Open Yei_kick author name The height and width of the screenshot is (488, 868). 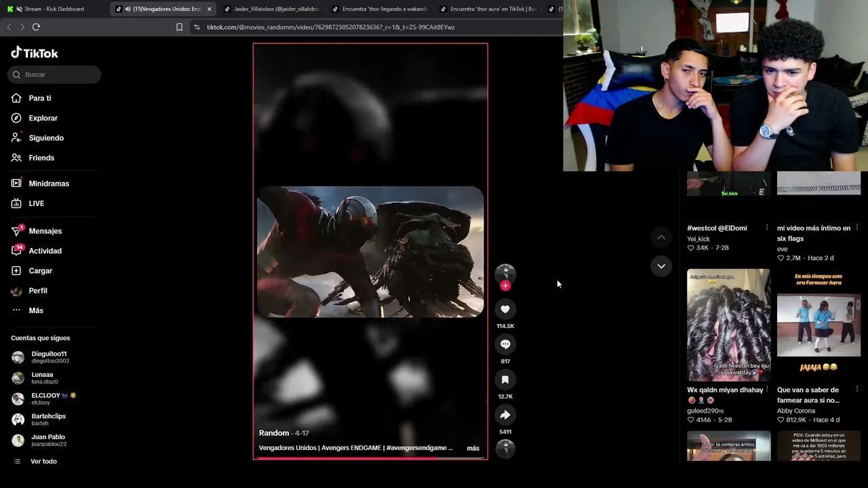coord(698,239)
